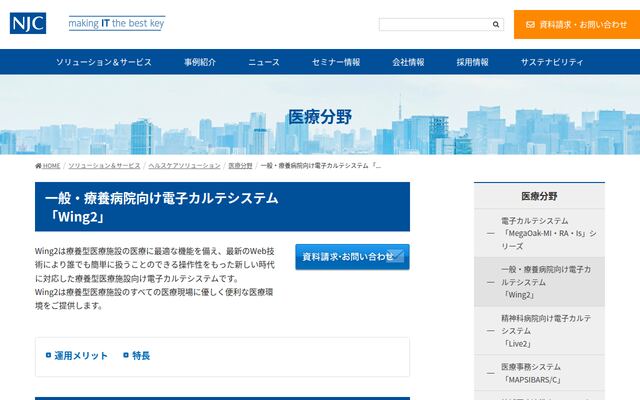Open sidebar MegaOak-MI・RA・Is series link
The width and height of the screenshot is (640, 400).
point(539,233)
